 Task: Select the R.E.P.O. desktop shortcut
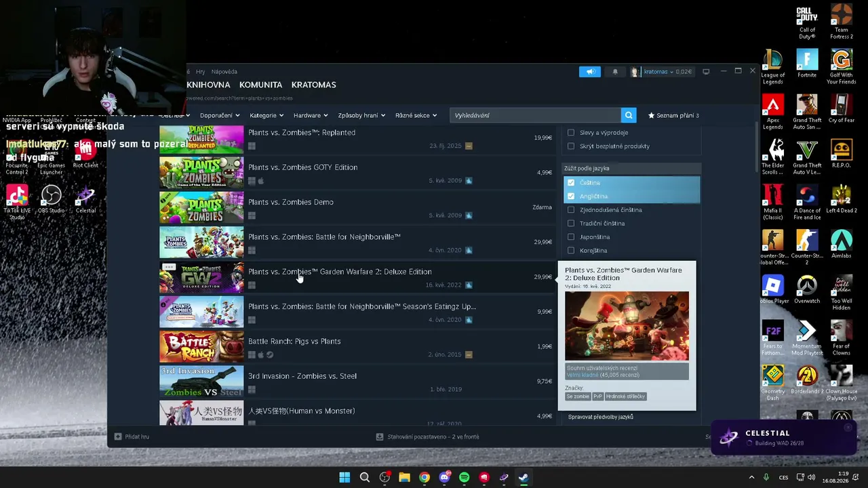click(x=842, y=154)
